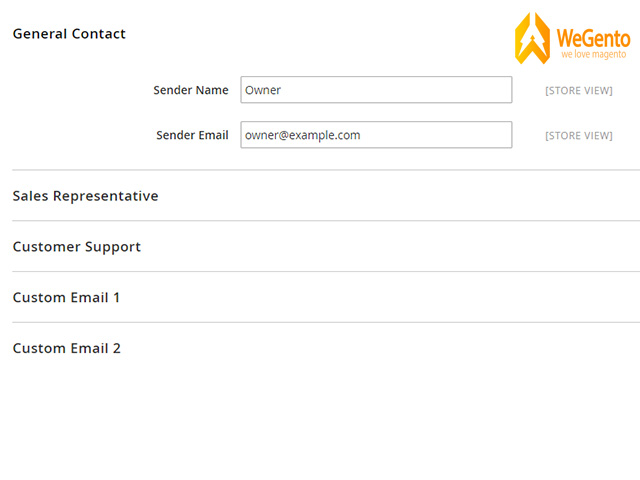Open the Custom Email 2 section
The image size is (640, 480).
coord(67,348)
